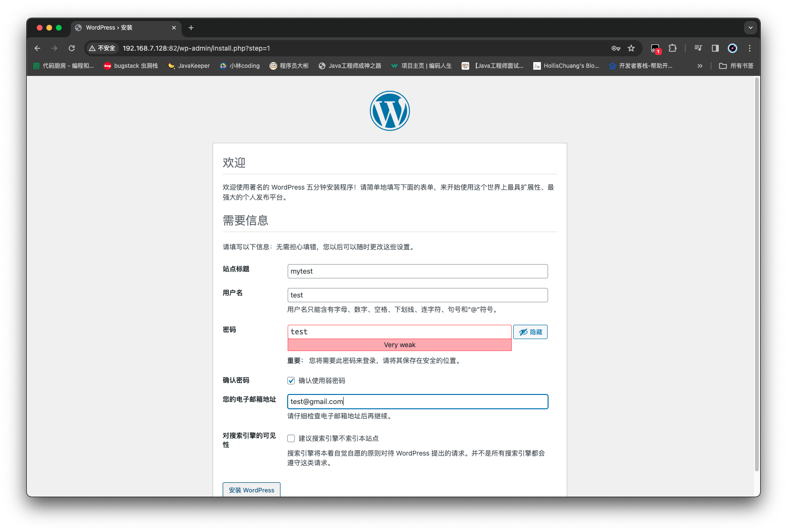The height and width of the screenshot is (532, 787).
Task: Click the 安装 WordPress button
Action: tap(251, 490)
